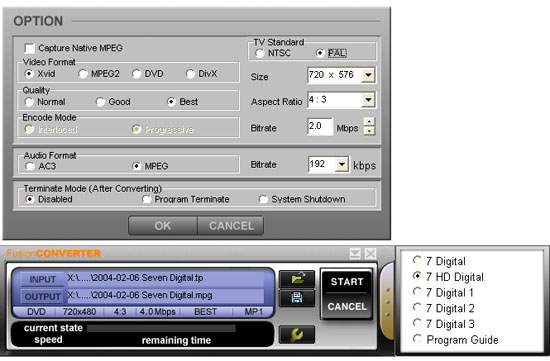This screenshot has height=361, width=550.
Task: Set quality to Normal
Action: [x=29, y=102]
